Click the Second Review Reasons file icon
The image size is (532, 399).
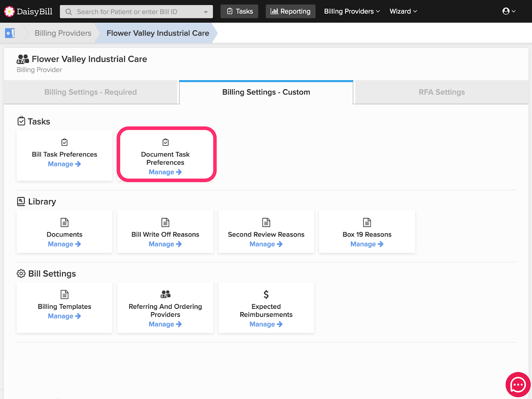click(266, 222)
